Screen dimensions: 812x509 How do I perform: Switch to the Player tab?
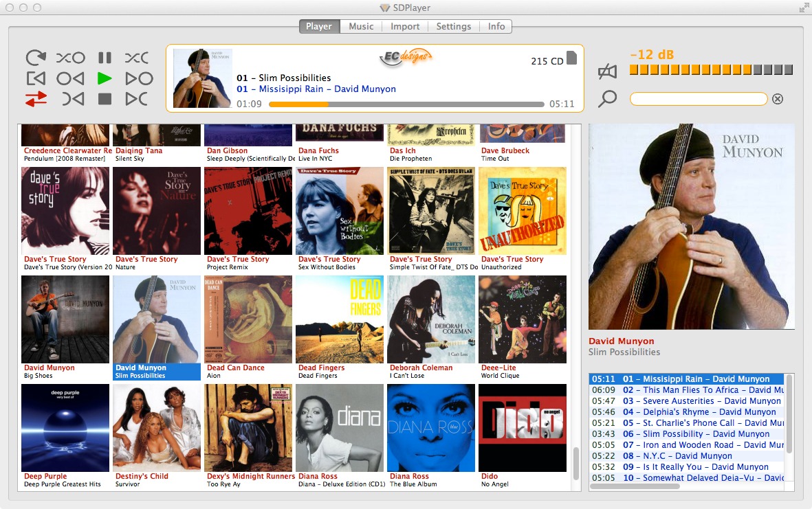[x=319, y=26]
